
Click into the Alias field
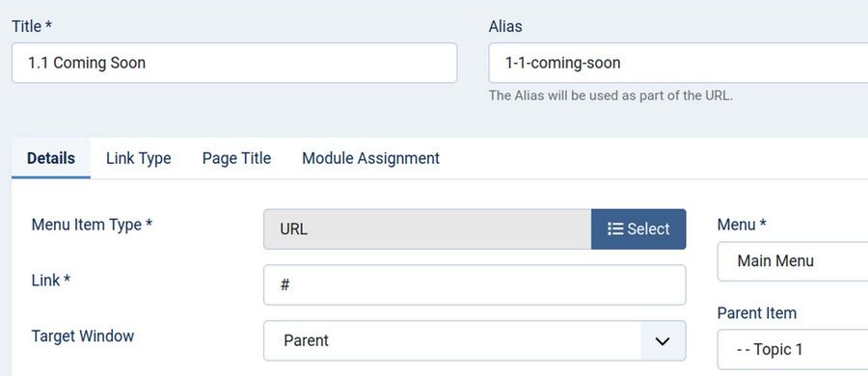[x=678, y=63]
